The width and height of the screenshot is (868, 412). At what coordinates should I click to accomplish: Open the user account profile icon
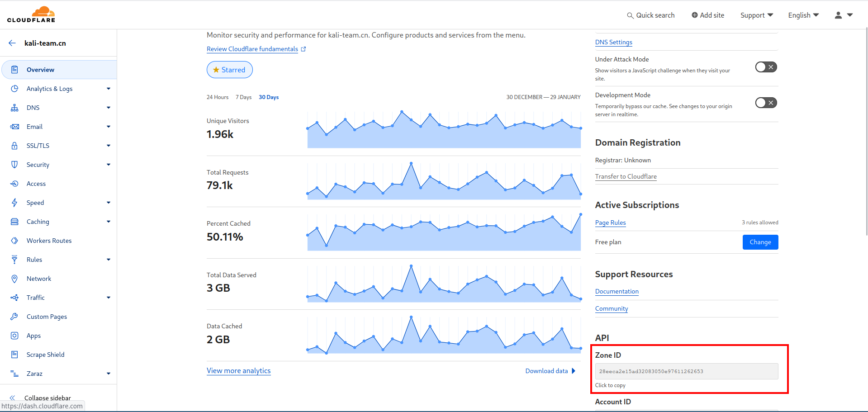838,15
